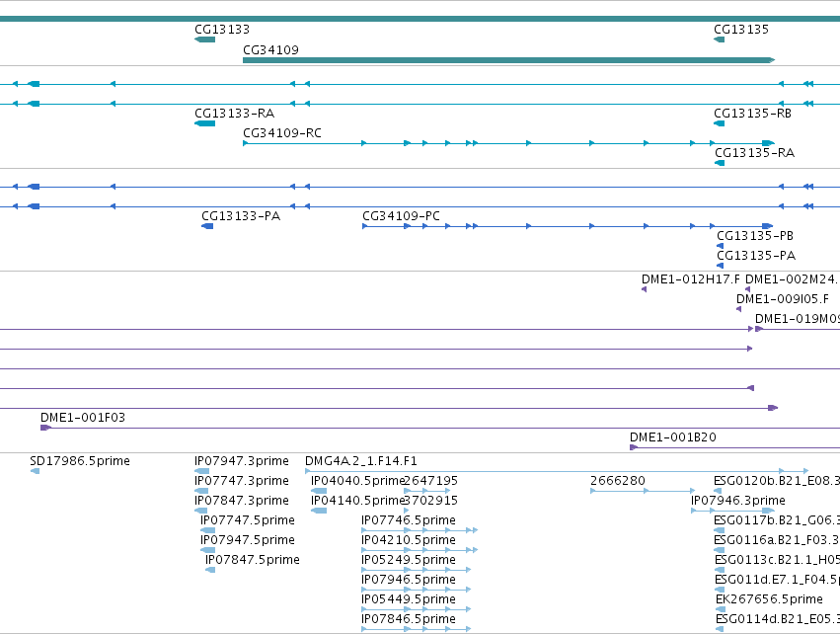Select the DME1-001B20 clone label

click(x=673, y=437)
